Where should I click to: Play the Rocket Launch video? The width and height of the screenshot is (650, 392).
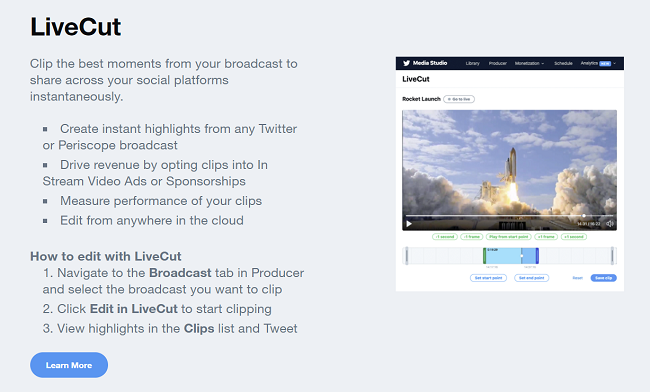pos(409,224)
